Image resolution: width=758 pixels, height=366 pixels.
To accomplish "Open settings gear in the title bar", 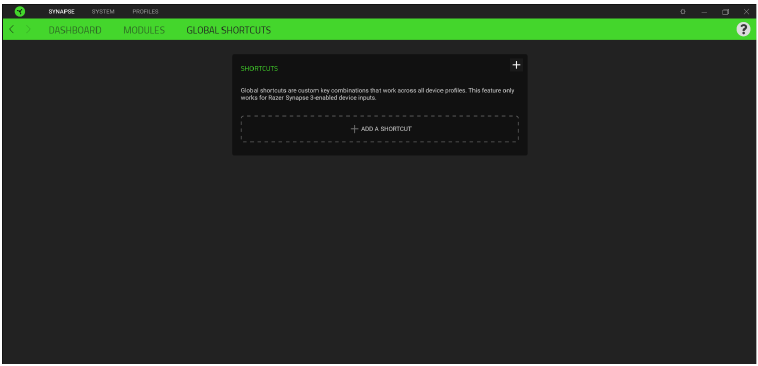I will 683,12.
